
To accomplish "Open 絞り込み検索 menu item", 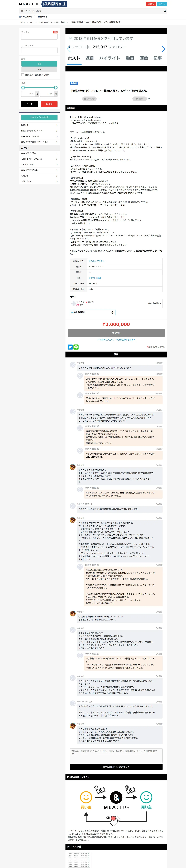I will point(26,16).
